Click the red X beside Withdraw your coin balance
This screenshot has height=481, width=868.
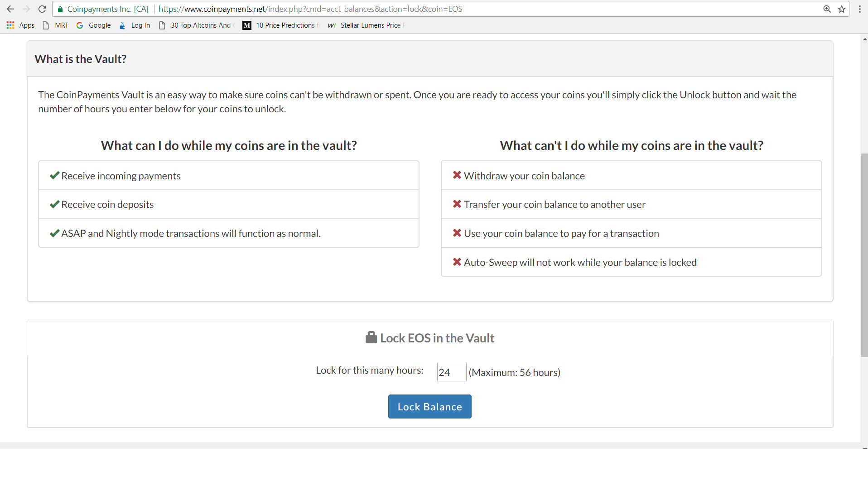coord(457,175)
